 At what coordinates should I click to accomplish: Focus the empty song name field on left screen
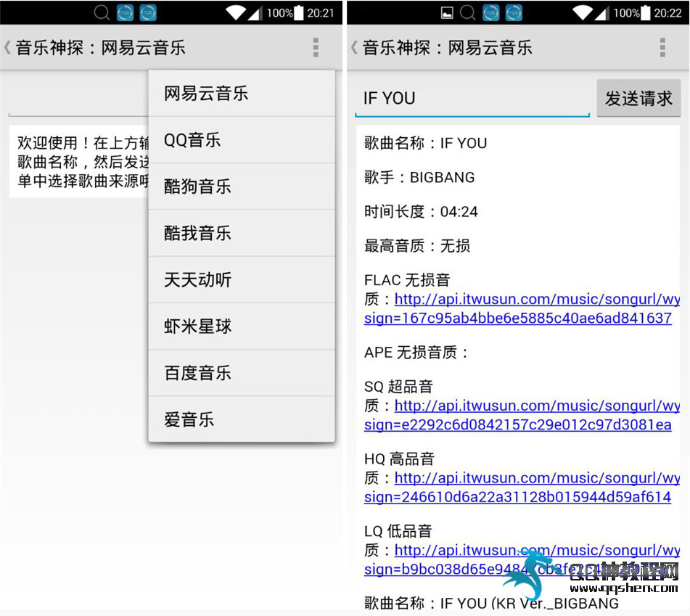(x=78, y=99)
